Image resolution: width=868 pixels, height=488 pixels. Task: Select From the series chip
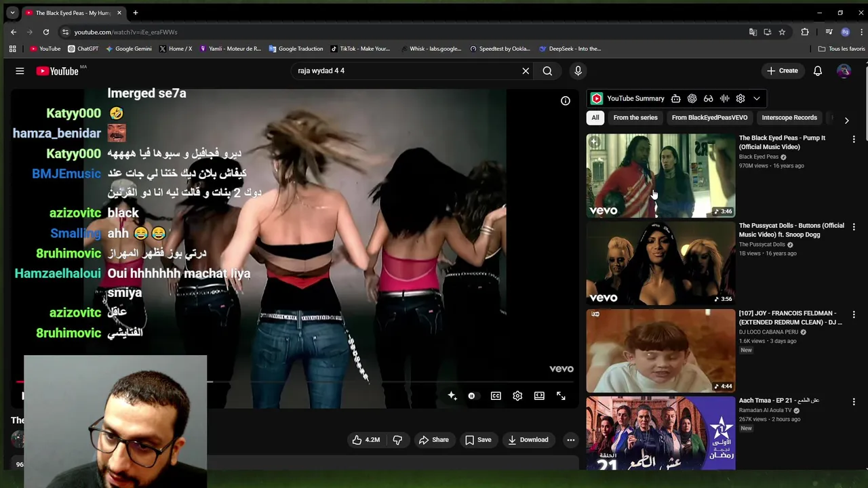tap(635, 118)
